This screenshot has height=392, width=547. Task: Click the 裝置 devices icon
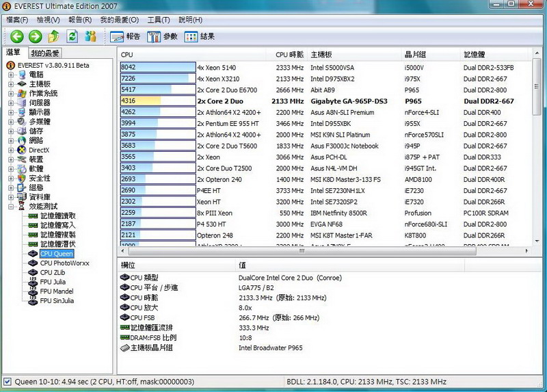[22, 159]
